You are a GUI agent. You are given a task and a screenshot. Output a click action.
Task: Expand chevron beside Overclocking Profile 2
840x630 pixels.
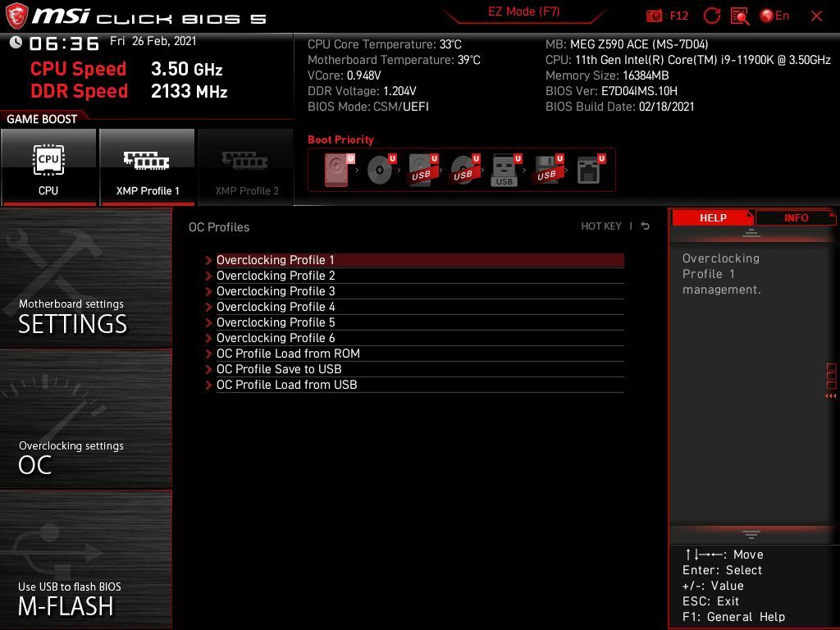[x=208, y=276]
